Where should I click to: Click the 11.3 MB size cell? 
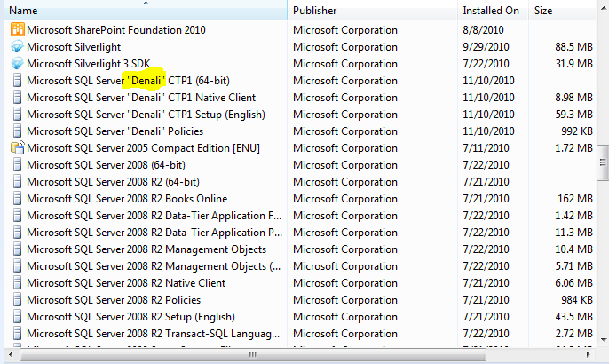coord(573,233)
